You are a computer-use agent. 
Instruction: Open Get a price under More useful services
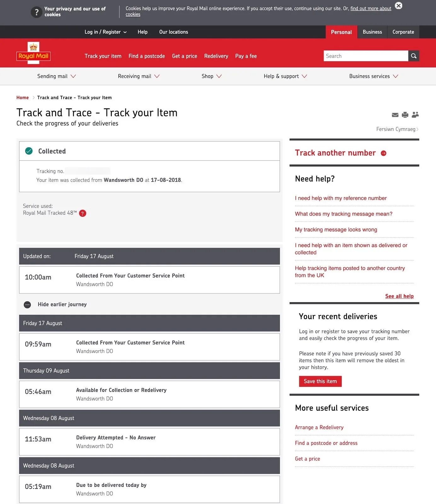coord(307,459)
